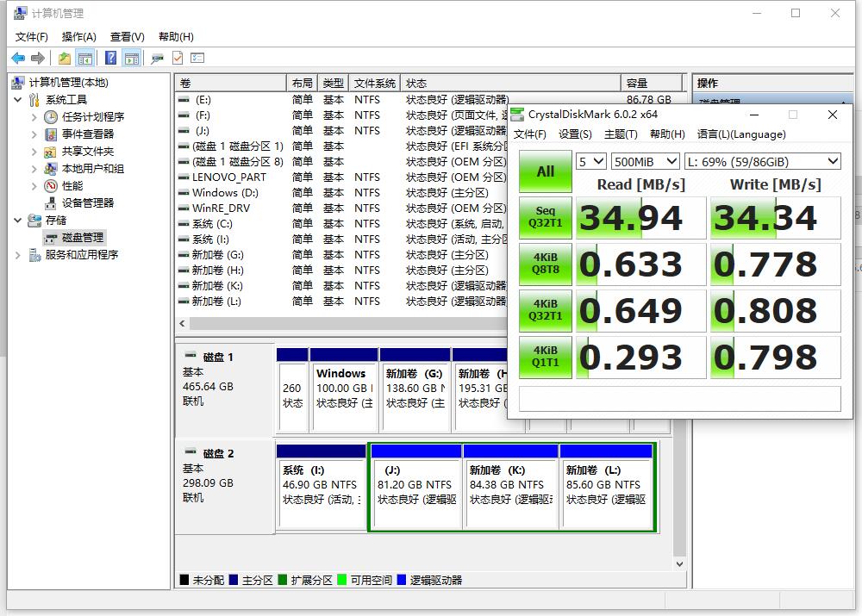This screenshot has width=862, height=616.
Task: Select the WinRE_DRV volume row
Action: (340, 208)
